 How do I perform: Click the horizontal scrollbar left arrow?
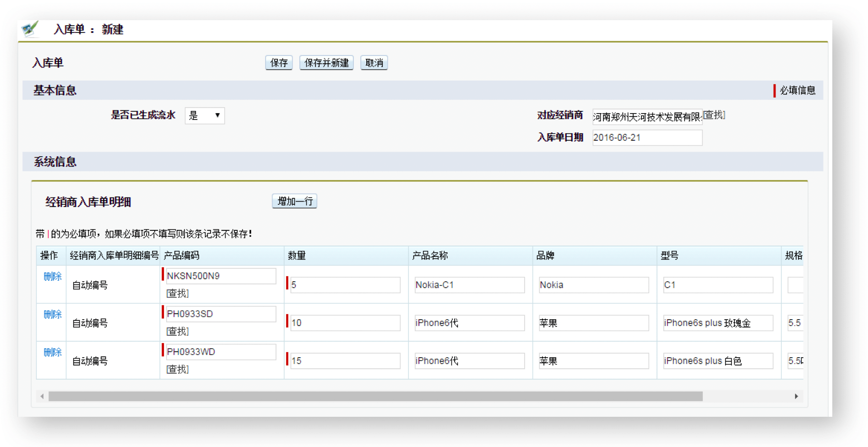click(x=42, y=396)
